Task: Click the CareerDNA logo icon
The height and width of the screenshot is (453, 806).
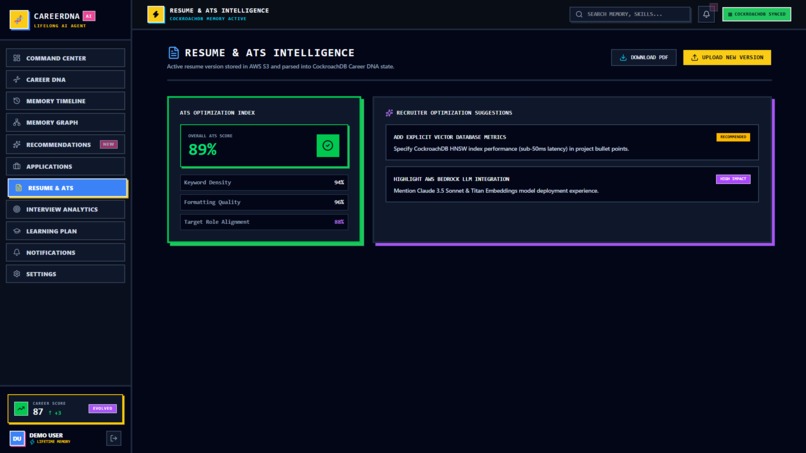Action: click(19, 20)
